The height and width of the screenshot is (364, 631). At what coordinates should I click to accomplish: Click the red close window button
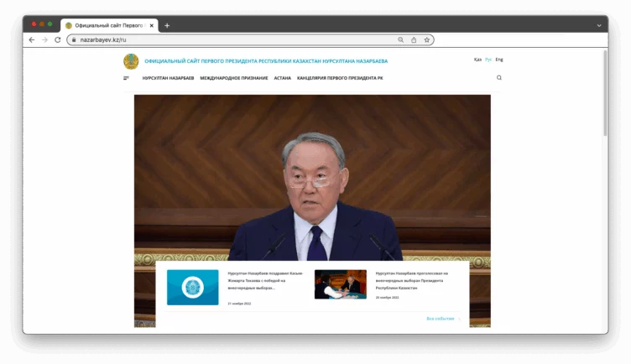click(34, 24)
